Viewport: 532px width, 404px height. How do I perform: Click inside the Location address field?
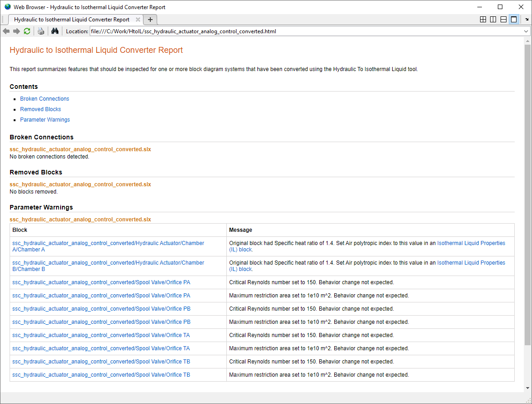tap(305, 31)
